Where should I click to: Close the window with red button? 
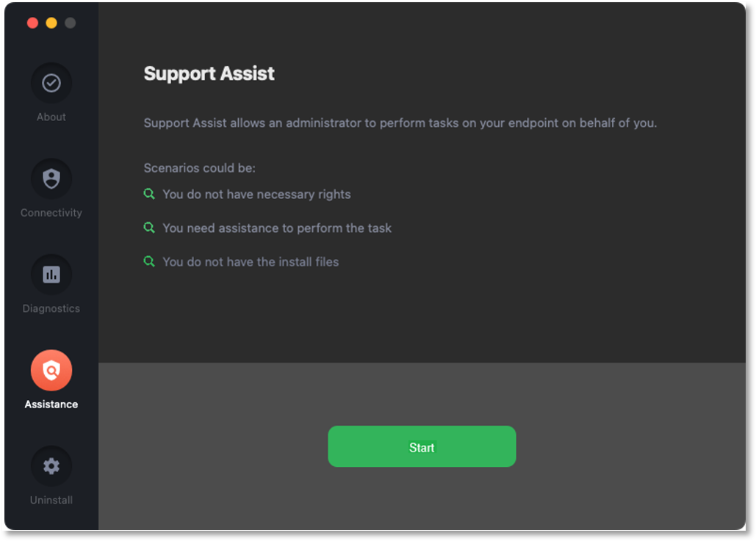point(32,23)
